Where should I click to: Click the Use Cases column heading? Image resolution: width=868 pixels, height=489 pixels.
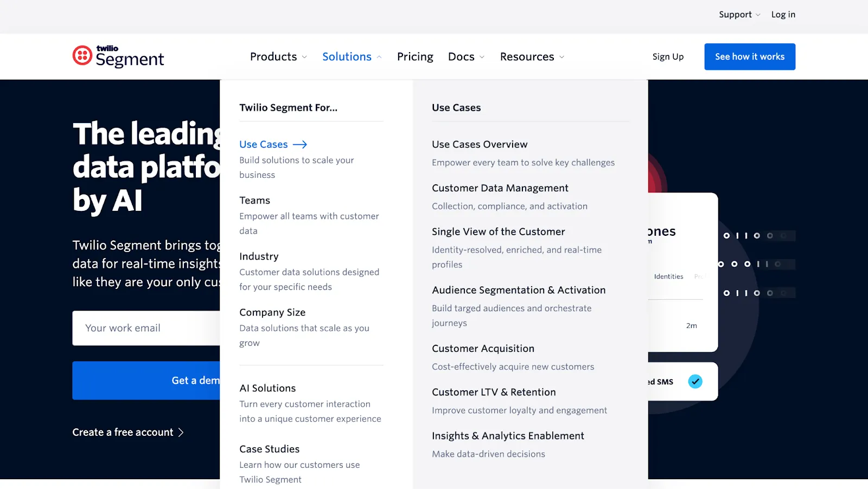tap(456, 107)
